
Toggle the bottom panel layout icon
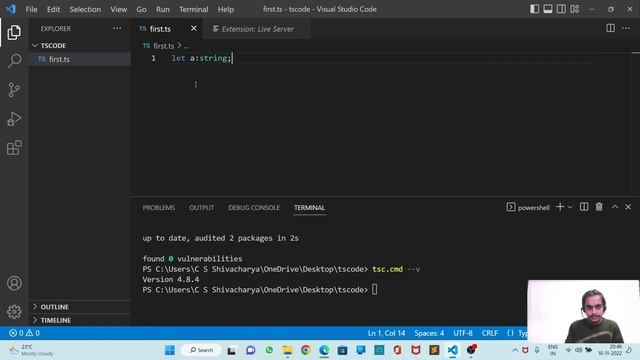coord(548,9)
